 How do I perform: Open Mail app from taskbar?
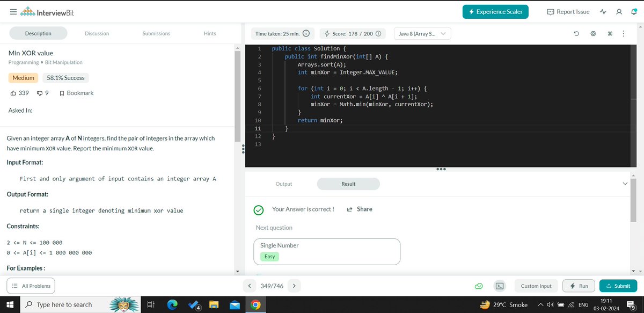click(x=235, y=304)
